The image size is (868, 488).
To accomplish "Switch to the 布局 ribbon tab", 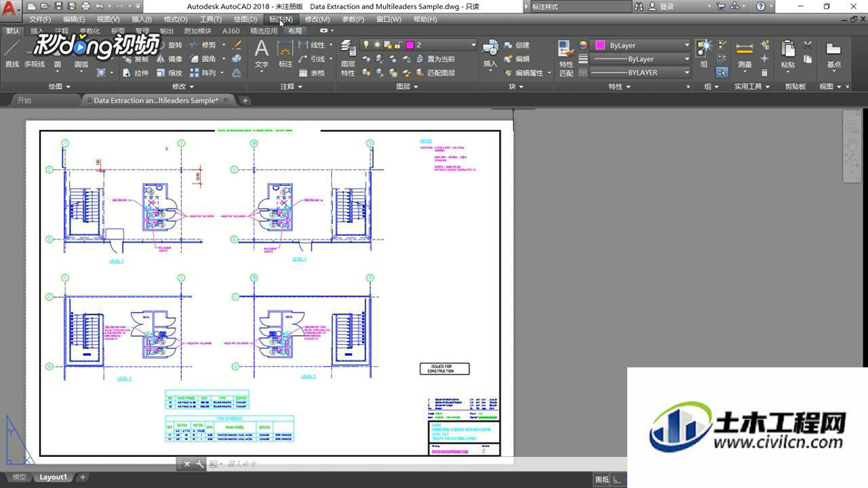I will coord(295,30).
